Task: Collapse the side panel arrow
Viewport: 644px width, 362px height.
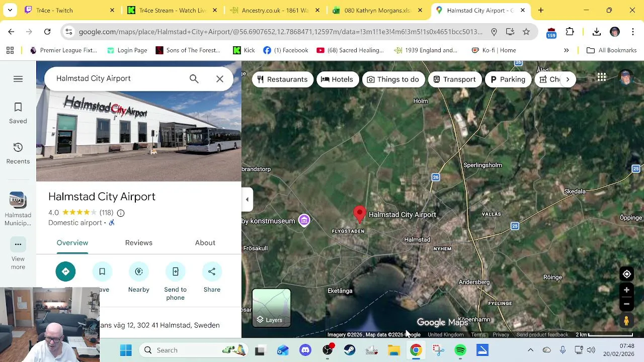Action: pyautogui.click(x=247, y=200)
